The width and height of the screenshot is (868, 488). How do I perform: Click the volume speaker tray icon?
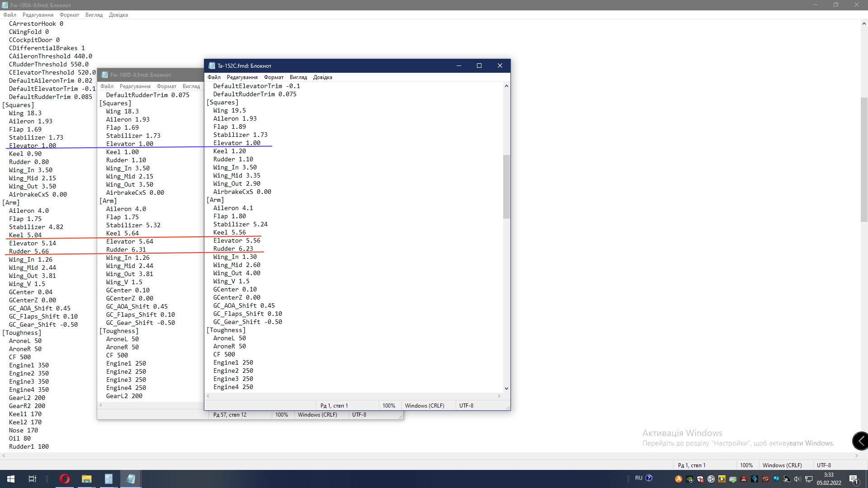click(797, 479)
